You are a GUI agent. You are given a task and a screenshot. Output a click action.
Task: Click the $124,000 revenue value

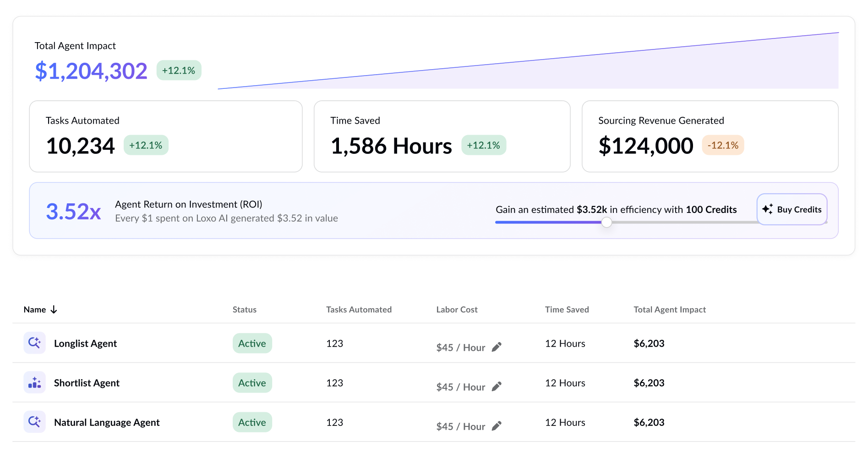click(646, 146)
